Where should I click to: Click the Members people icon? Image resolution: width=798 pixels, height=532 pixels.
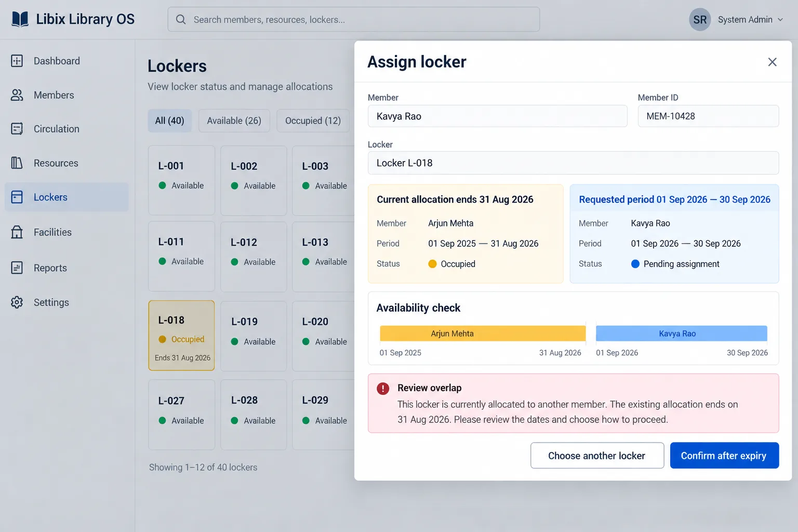coord(17,95)
